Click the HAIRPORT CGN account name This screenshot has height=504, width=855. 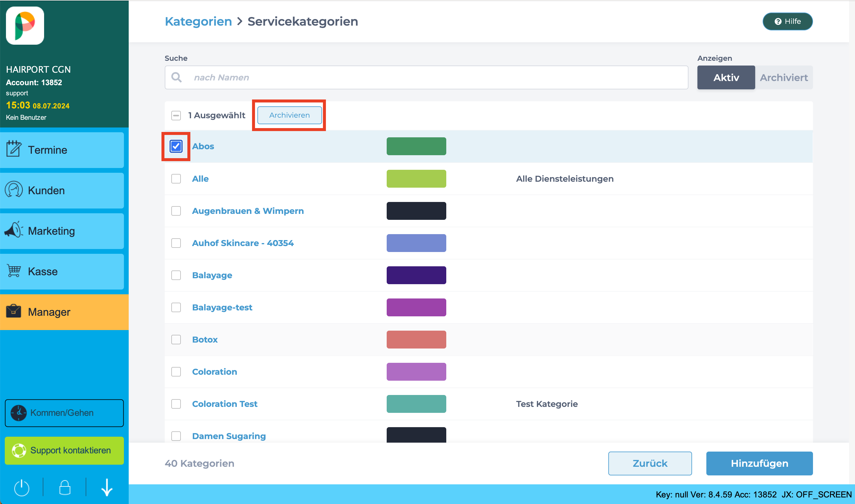[38, 69]
